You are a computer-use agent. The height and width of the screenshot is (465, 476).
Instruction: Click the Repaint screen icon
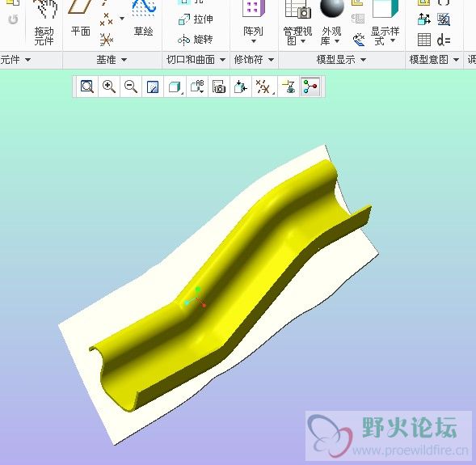(x=153, y=87)
